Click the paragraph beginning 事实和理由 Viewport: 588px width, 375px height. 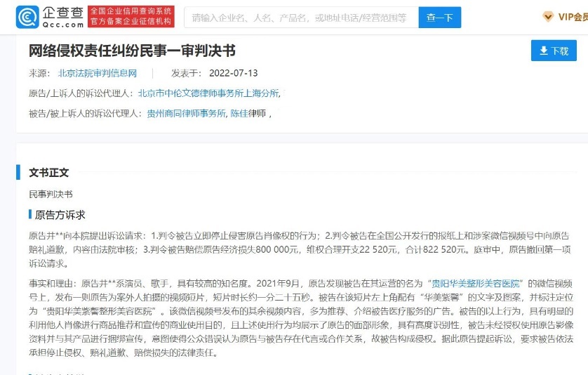click(301, 318)
